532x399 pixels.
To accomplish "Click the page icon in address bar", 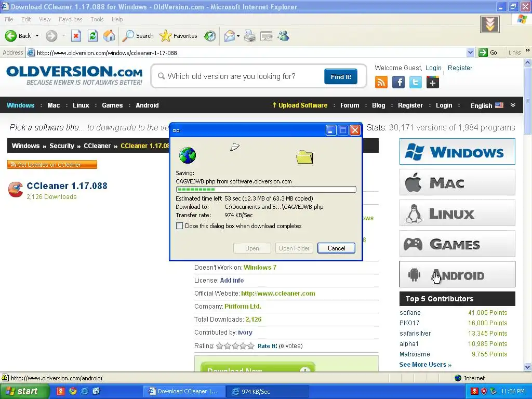I will click(x=31, y=52).
